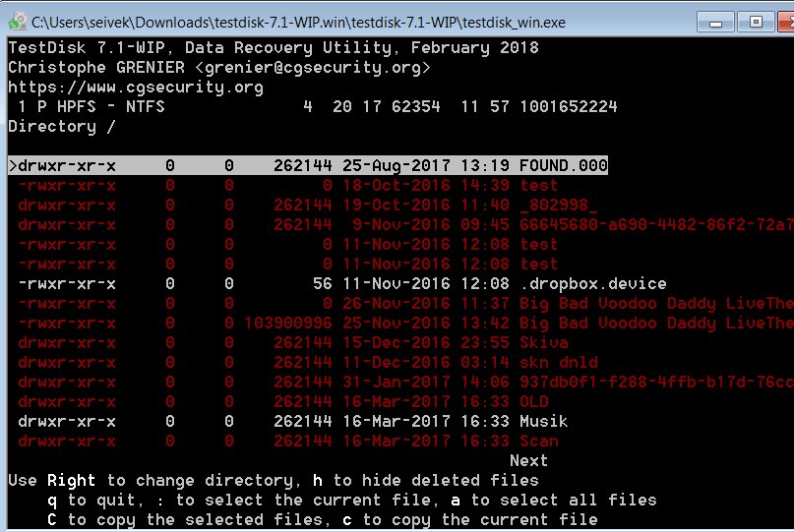Click the TestDisk title bar application icon
The height and width of the screenshot is (532, 794).
(17, 22)
